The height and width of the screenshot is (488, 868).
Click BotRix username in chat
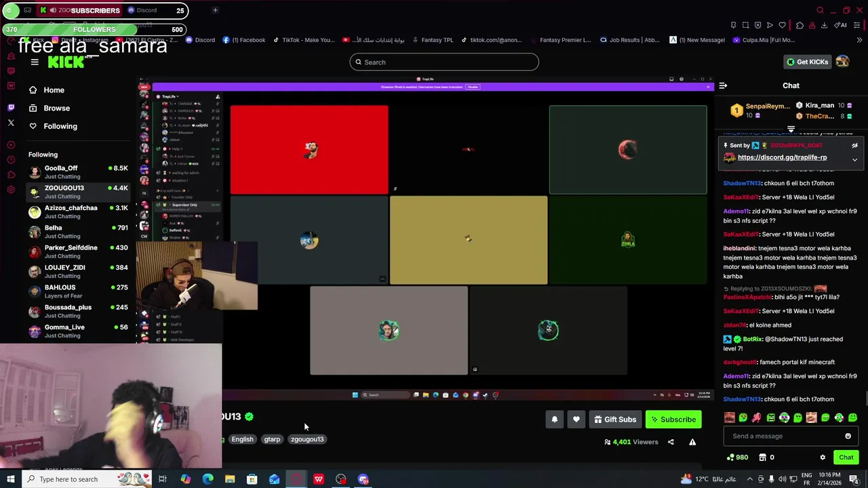(x=752, y=339)
